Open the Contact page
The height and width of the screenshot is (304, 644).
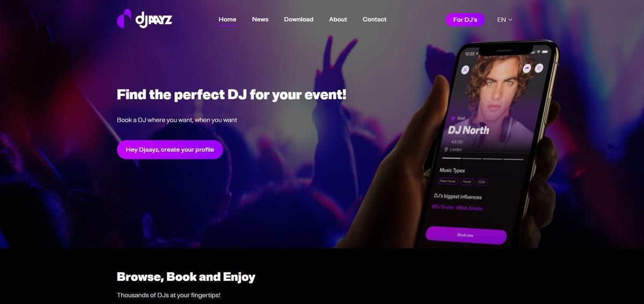pyautogui.click(x=375, y=19)
